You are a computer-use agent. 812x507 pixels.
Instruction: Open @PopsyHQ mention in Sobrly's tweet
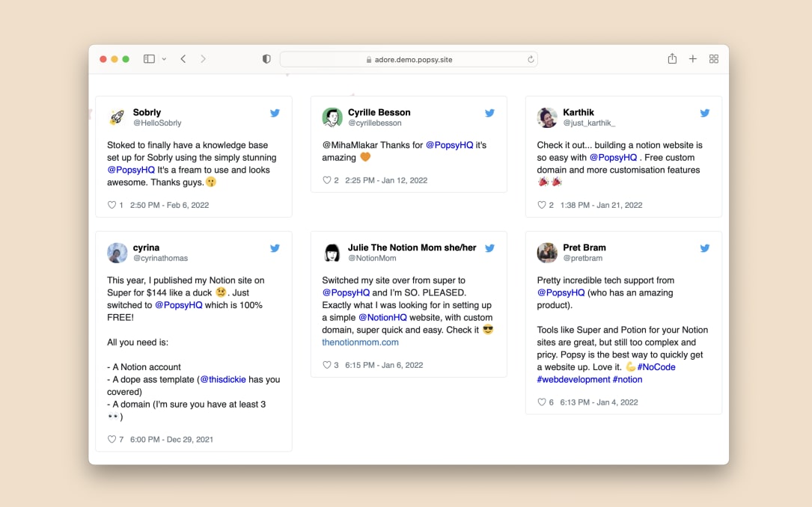tap(131, 170)
